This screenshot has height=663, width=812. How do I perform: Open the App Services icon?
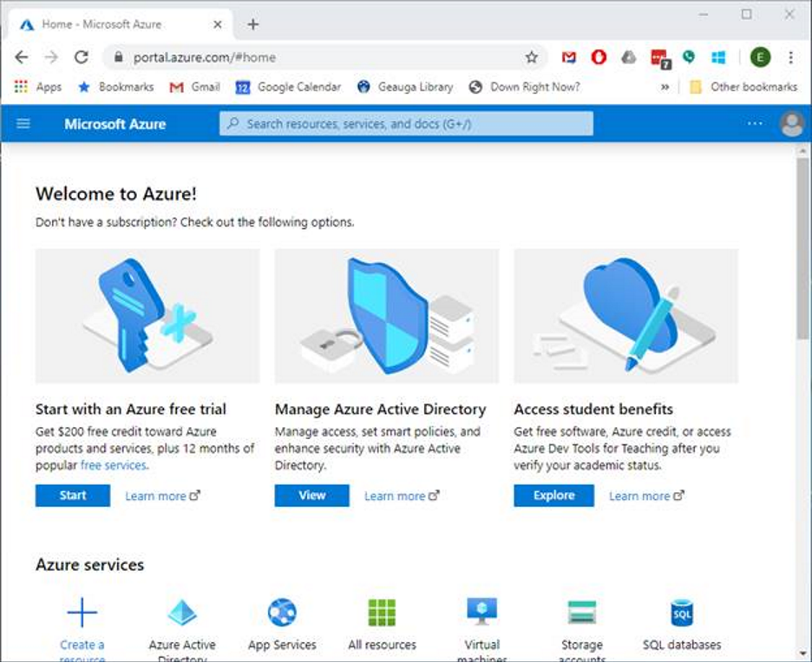point(282,613)
